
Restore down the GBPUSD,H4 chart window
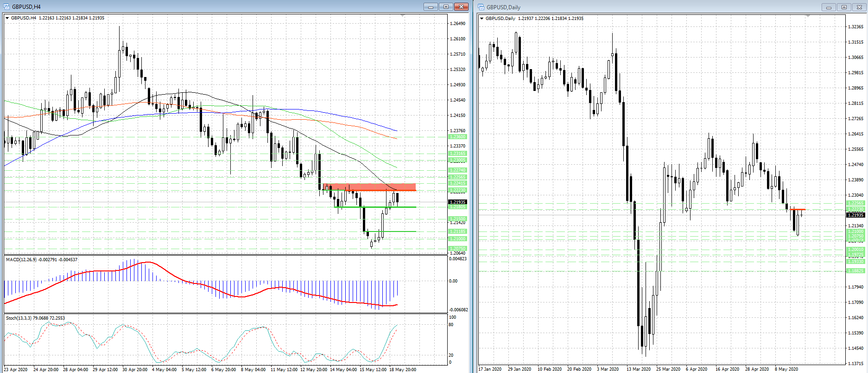(x=446, y=7)
